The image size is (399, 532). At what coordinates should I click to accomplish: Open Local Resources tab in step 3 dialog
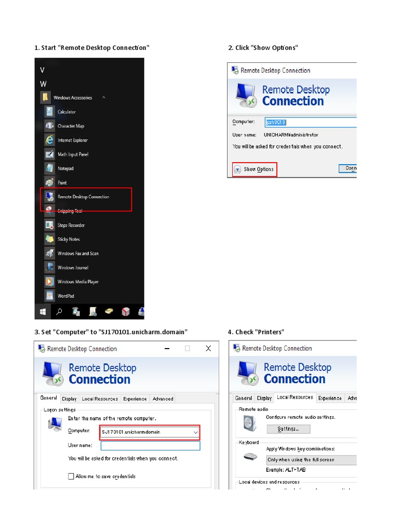100,399
